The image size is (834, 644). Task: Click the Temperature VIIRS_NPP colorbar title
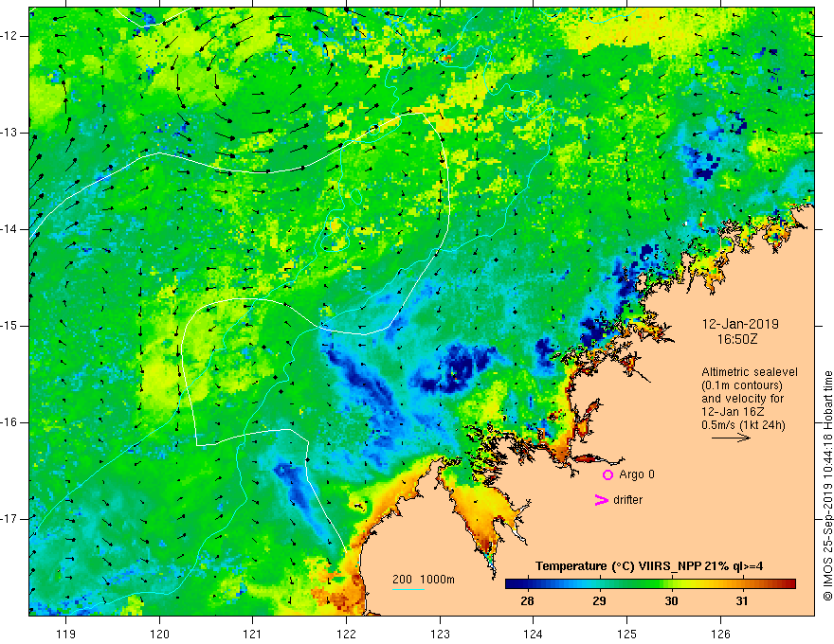point(649,566)
